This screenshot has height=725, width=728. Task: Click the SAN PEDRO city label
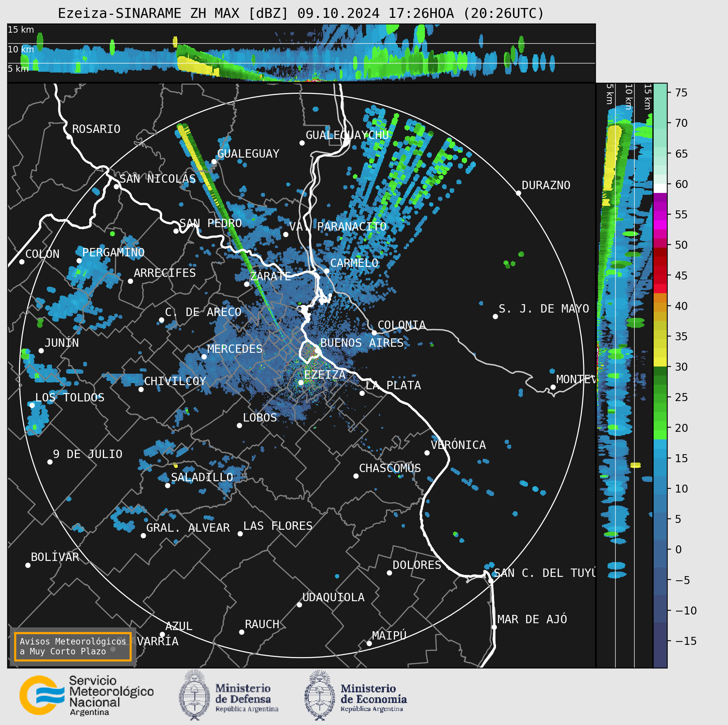pyautogui.click(x=210, y=223)
